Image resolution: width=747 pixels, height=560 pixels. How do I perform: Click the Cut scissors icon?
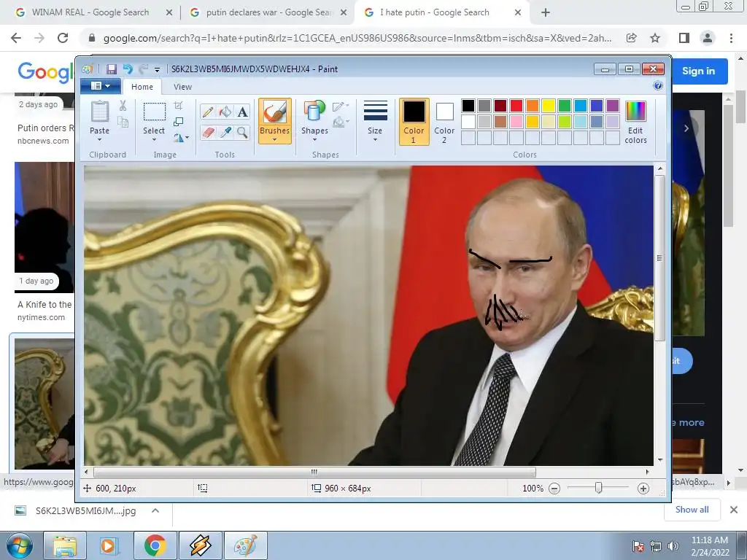click(123, 106)
